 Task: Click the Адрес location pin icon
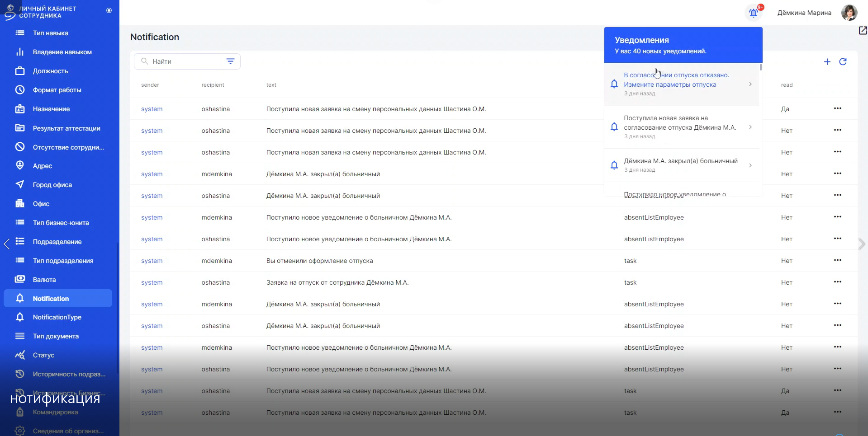(x=20, y=165)
